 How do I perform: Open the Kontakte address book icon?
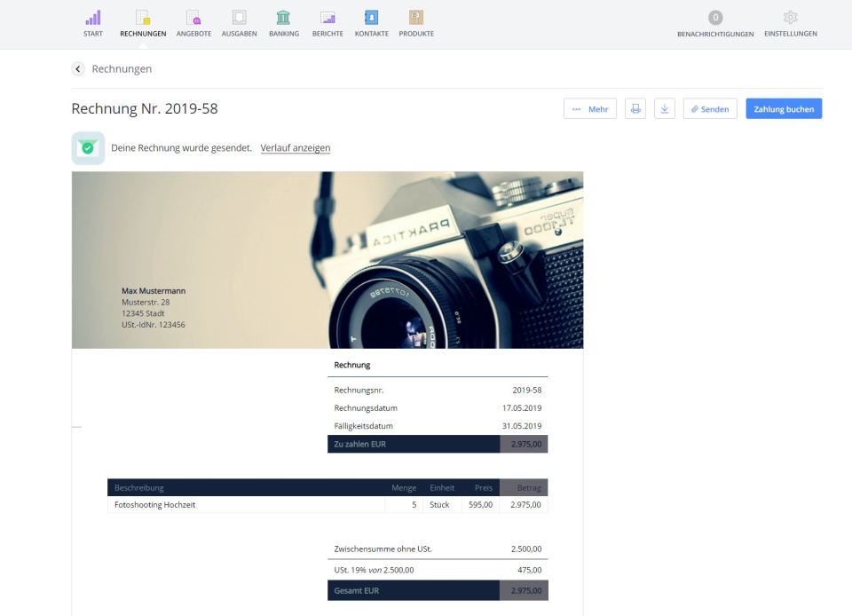(x=371, y=18)
